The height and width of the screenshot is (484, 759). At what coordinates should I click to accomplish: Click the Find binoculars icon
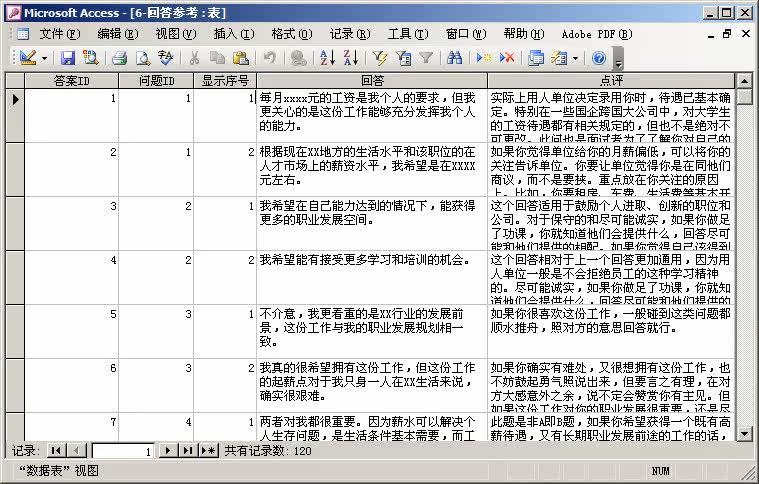[x=455, y=59]
